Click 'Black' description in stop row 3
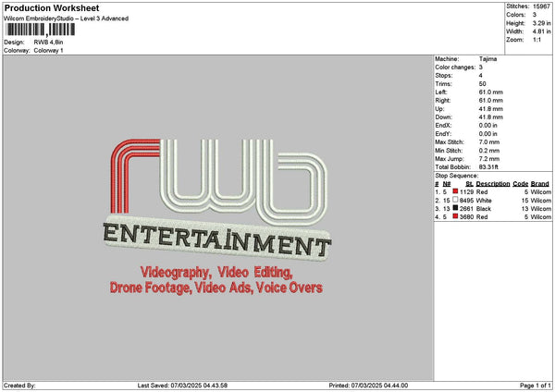555x392 pixels. (x=484, y=209)
